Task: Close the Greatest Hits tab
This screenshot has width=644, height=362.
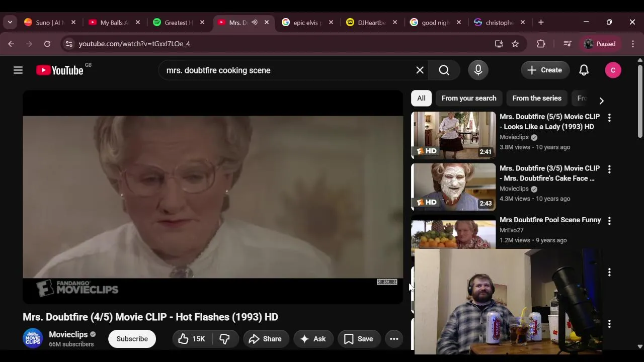Action: 202,22
